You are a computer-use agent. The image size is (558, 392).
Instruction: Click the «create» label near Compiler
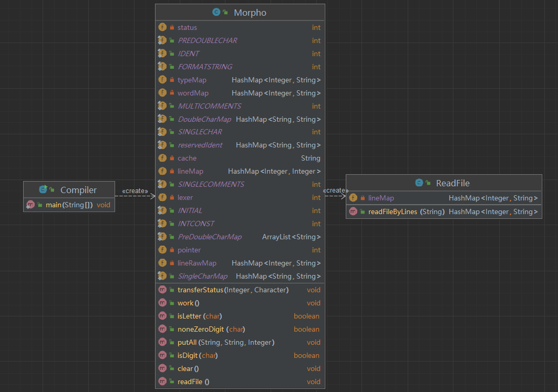135,191
